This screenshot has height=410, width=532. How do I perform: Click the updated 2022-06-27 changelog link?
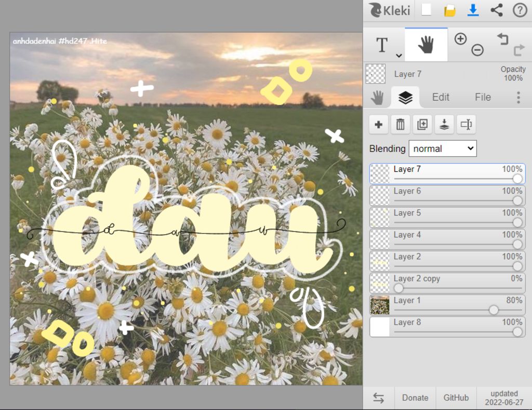504,398
